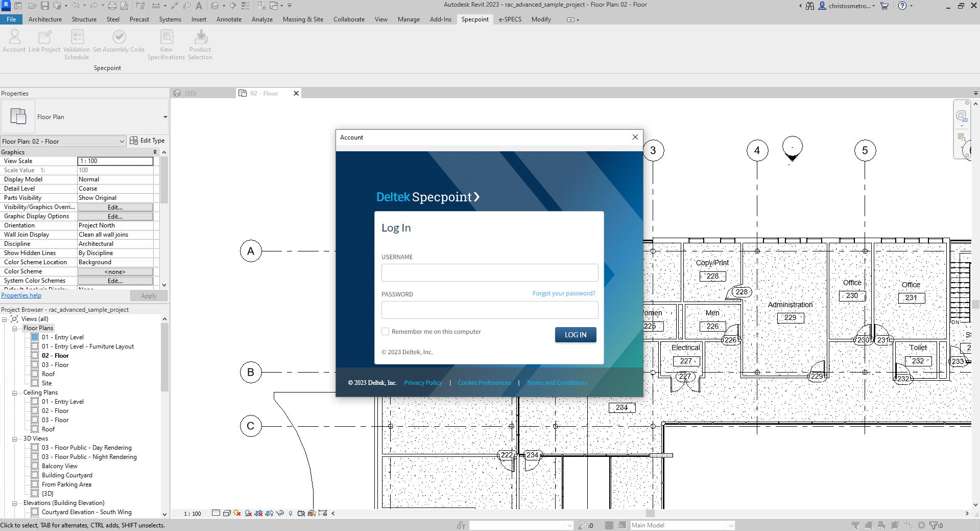Click the Edit Type icon in Properties
980x531 pixels.
(134, 141)
